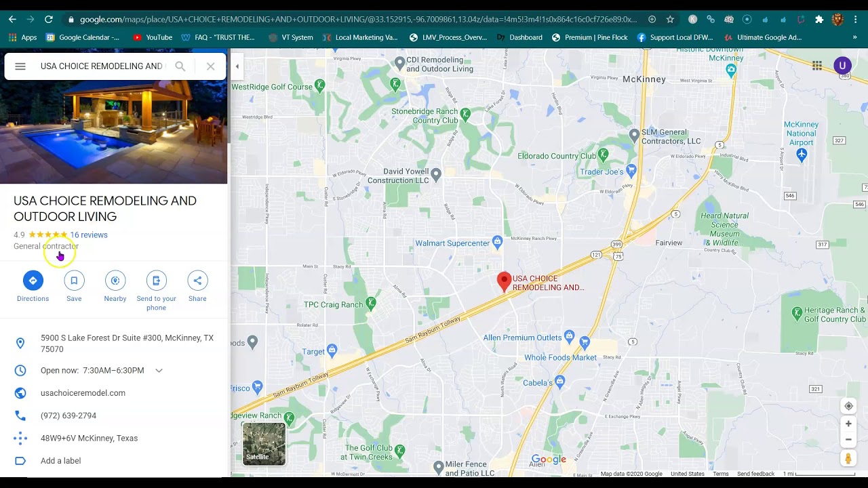Viewport: 868px width, 488px height.
Task: Add a label to this place
Action: (x=60, y=461)
